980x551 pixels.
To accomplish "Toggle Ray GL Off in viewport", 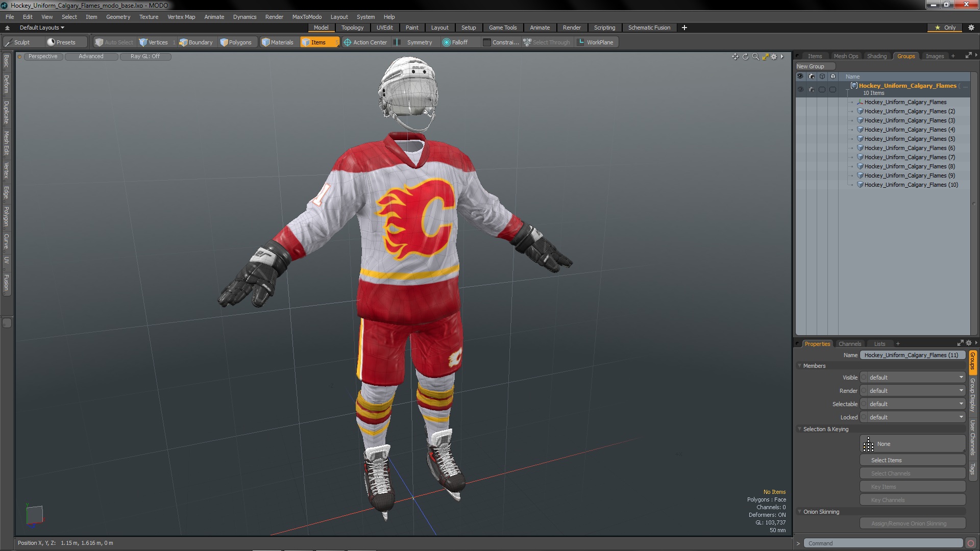I will [x=145, y=57].
